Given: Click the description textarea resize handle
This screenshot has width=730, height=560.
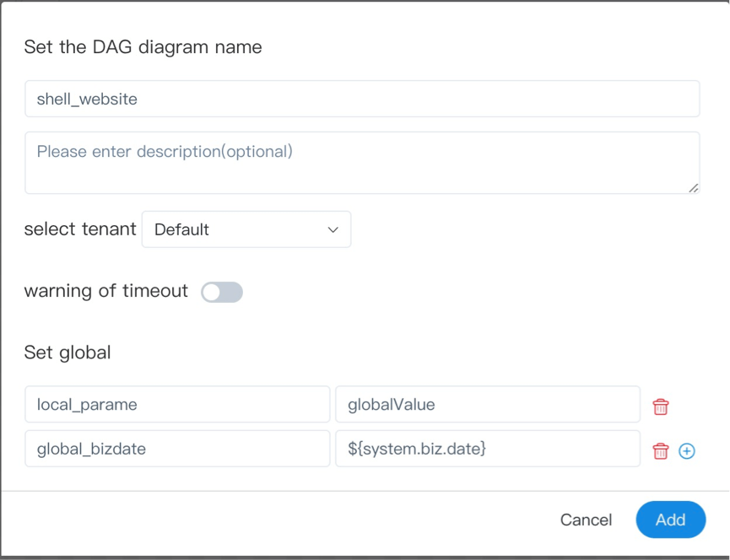Looking at the screenshot, I should (693, 188).
